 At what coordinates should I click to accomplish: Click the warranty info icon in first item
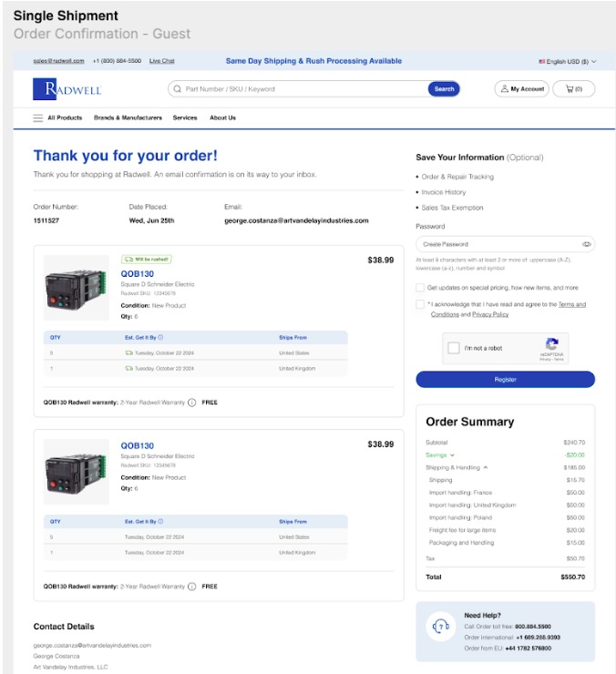(192, 403)
